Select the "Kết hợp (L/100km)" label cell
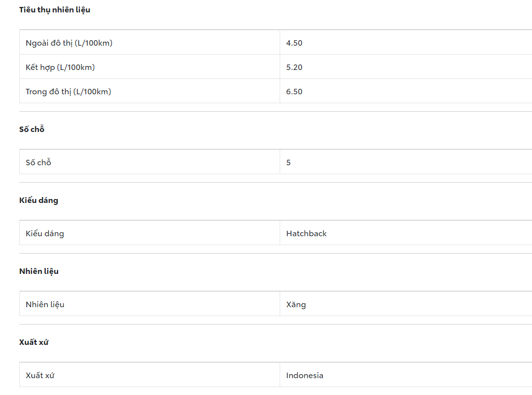The width and height of the screenshot is (532, 395). (60, 67)
